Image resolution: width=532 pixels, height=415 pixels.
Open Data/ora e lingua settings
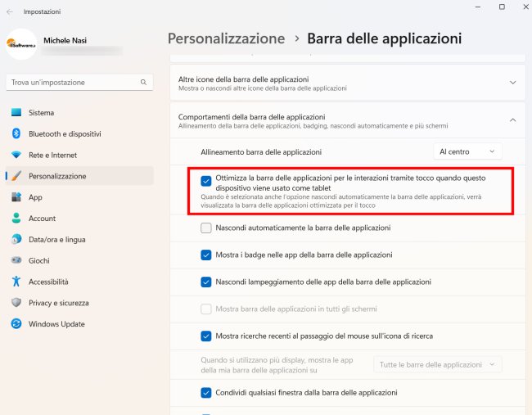click(x=56, y=239)
